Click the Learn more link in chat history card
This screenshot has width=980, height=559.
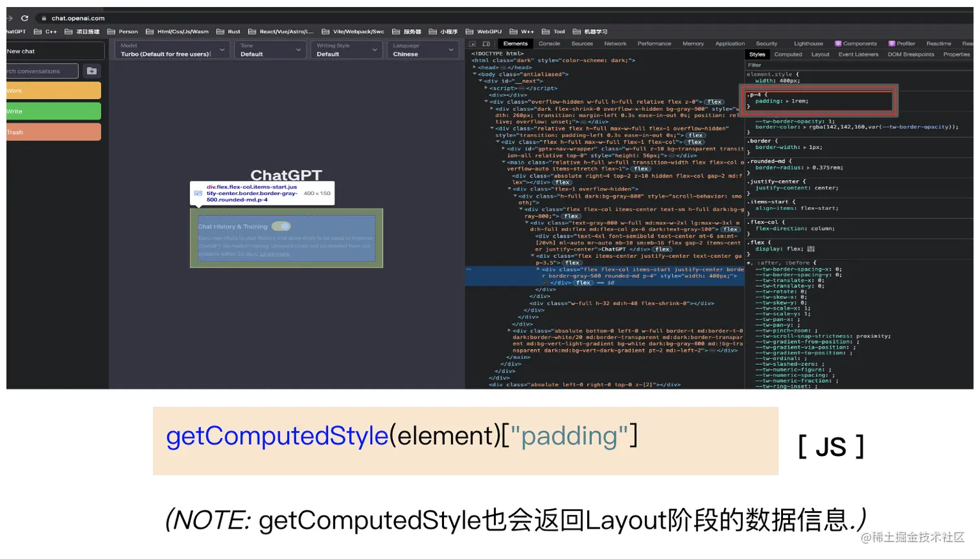[x=275, y=254]
